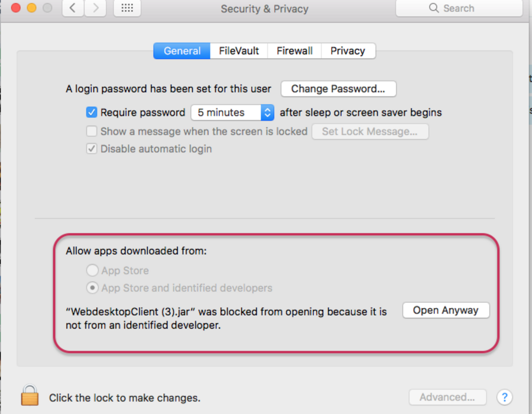Click 'after sleep or screen saver begins' text
The image size is (532, 414).
(361, 112)
